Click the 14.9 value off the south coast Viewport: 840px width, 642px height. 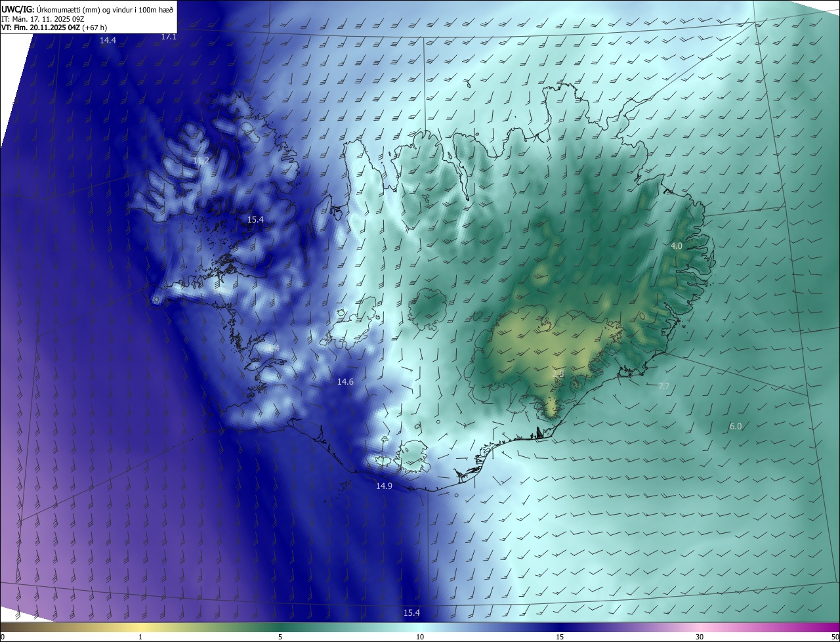384,486
